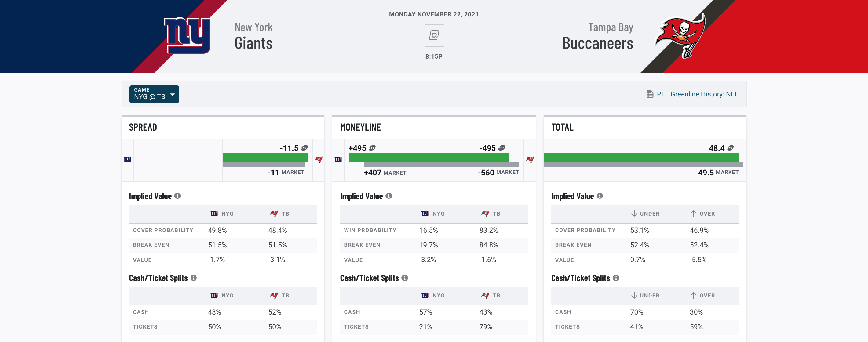This screenshot has width=868, height=342.
Task: Click the Tampa Bay Buccaneers flag logo in header
Action: [680, 36]
